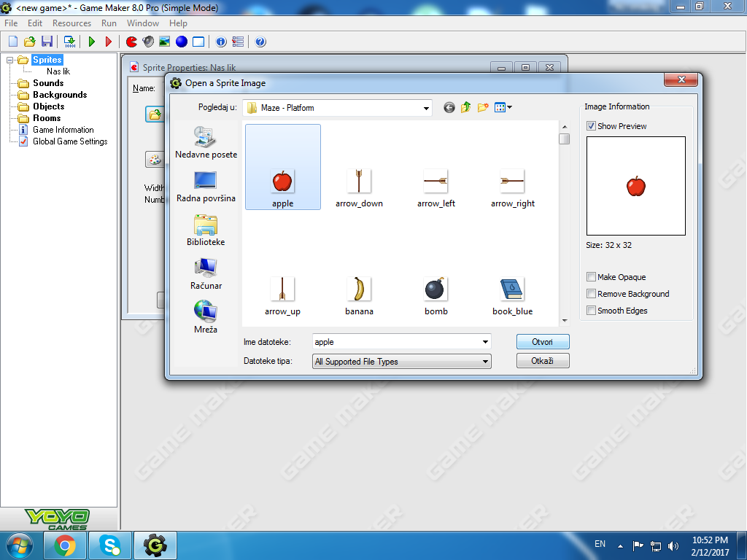Open the Help menu

[x=178, y=23]
